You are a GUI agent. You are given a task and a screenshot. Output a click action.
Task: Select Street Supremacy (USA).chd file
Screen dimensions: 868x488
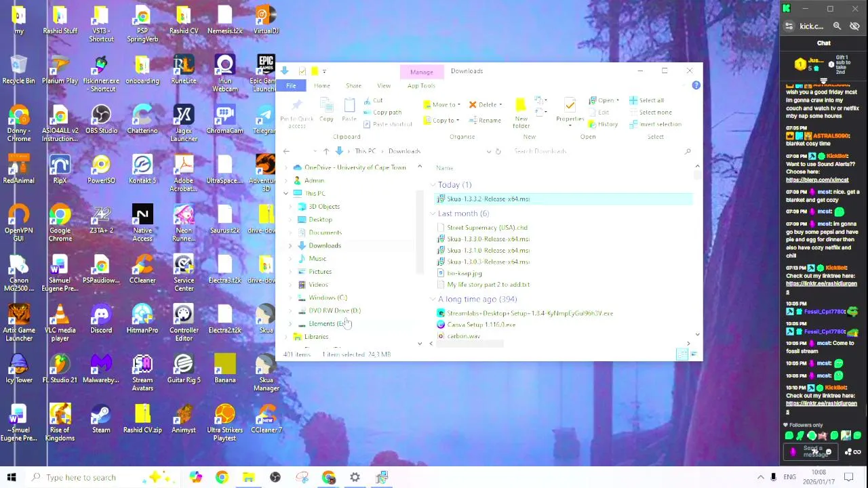(x=487, y=228)
